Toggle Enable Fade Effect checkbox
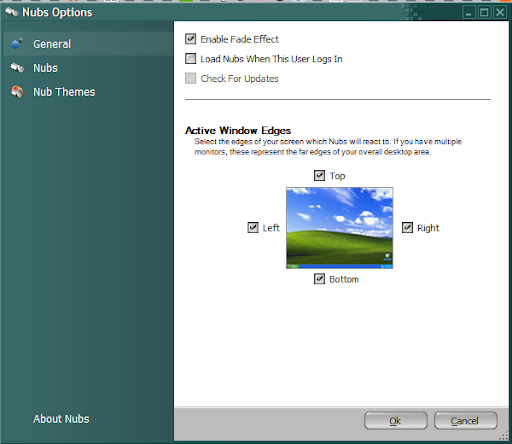The height and width of the screenshot is (444, 512). [190, 39]
